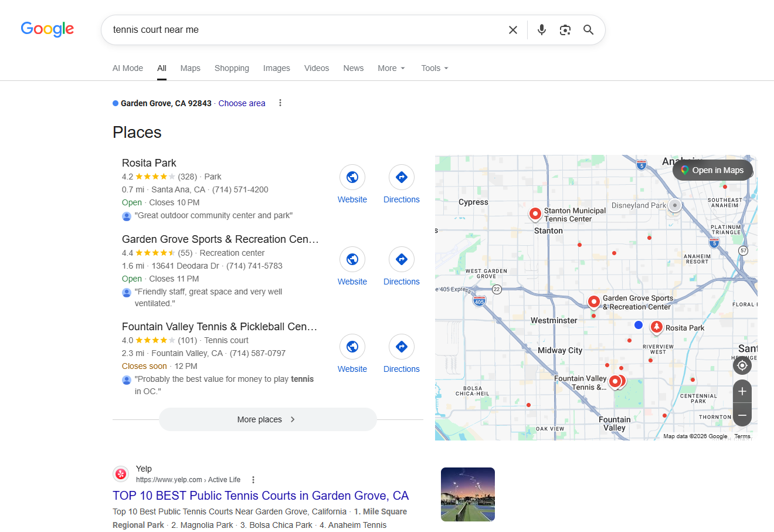
Task: Click Garden Grove, CA 92843 location text
Action: point(166,103)
